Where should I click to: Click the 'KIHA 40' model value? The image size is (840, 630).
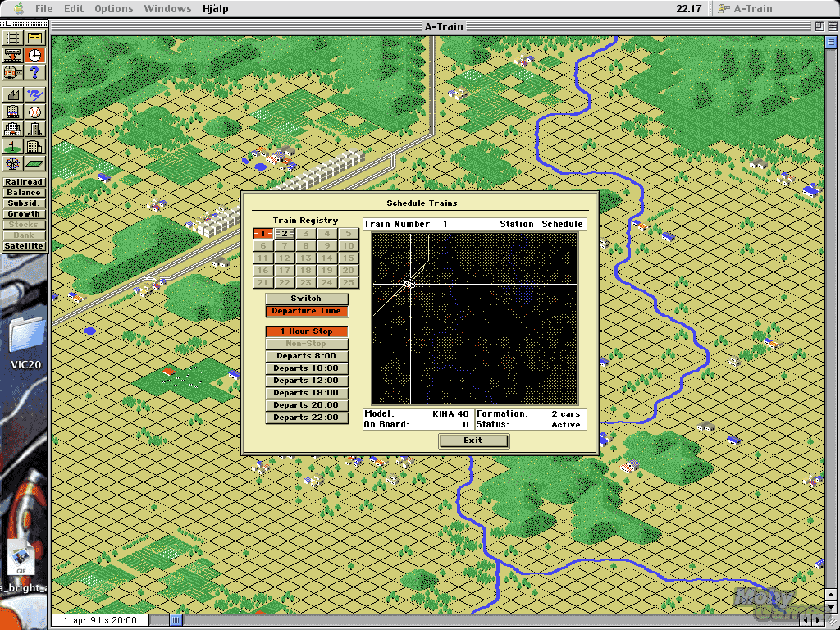coord(450,413)
